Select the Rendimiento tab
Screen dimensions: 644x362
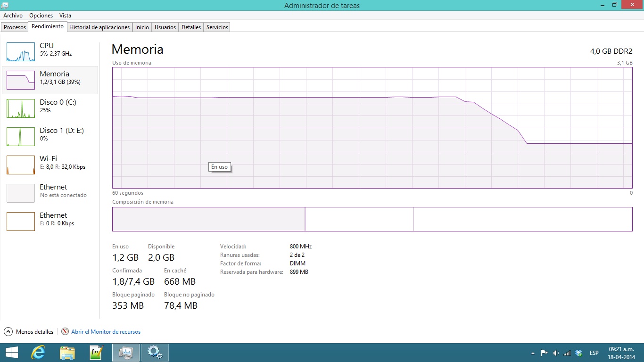pyautogui.click(x=48, y=27)
